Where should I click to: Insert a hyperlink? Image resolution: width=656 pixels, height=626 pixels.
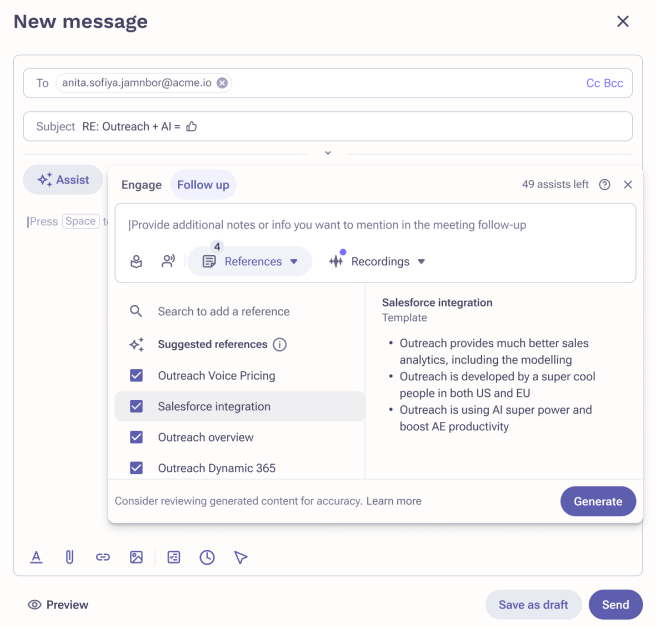click(x=103, y=557)
